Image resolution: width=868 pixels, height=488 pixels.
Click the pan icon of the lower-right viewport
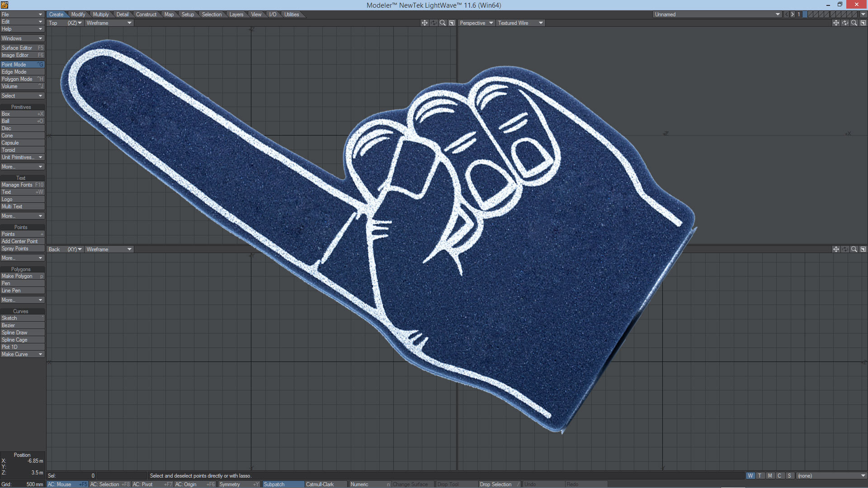click(x=836, y=249)
